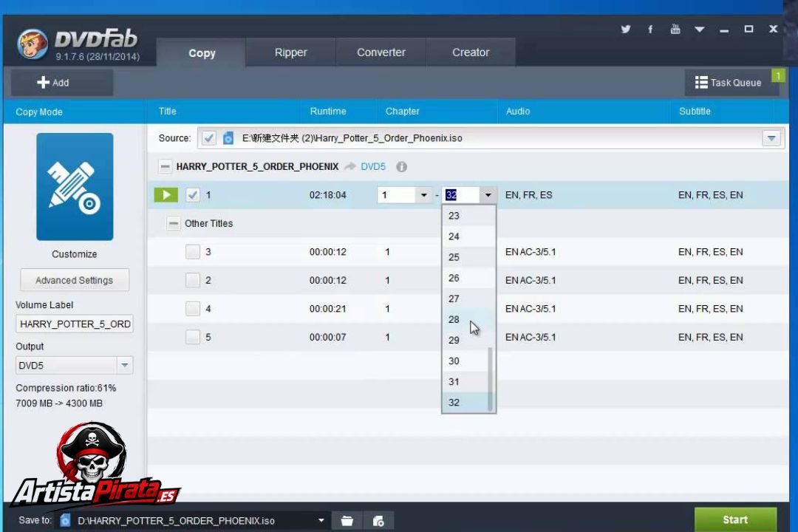Collapse the Other Titles group
This screenshot has height=532, width=798.
pos(174,223)
